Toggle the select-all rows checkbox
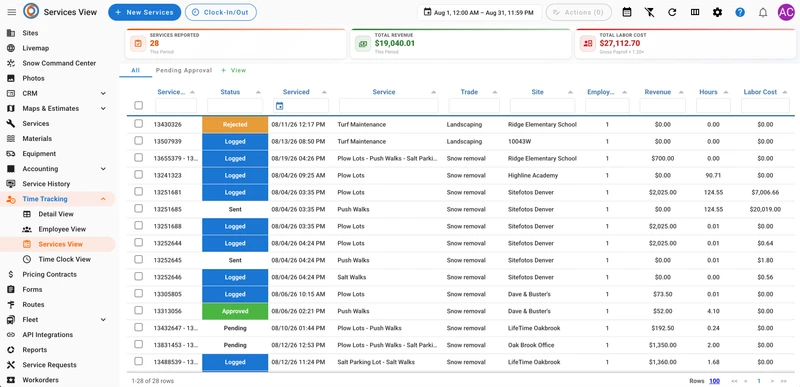Screen dimensions: 800x387 pyautogui.click(x=138, y=106)
